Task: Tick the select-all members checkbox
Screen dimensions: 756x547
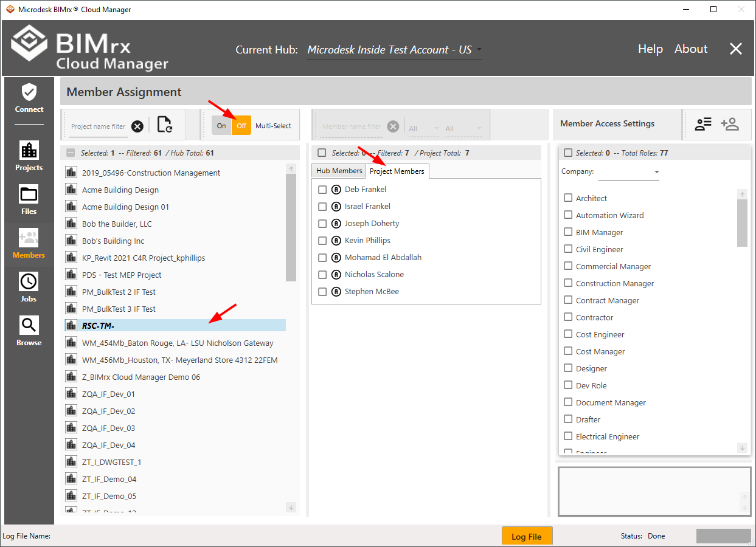Action: (x=322, y=153)
